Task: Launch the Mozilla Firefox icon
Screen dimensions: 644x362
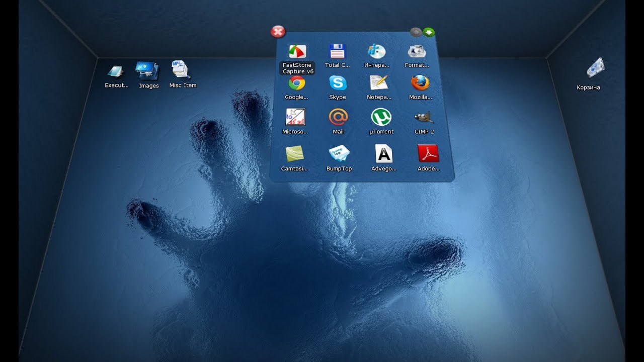Action: [420, 82]
